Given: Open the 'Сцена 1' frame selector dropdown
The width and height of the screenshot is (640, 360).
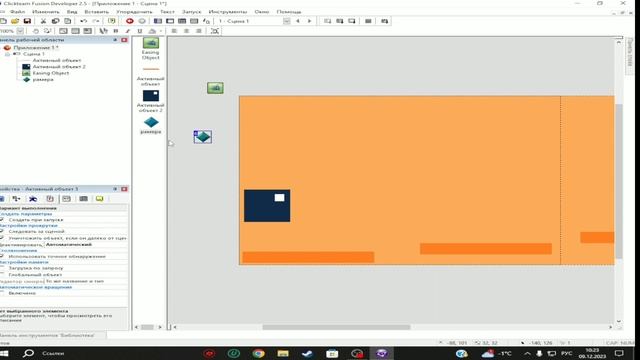Looking at the screenshot, I should click(287, 21).
